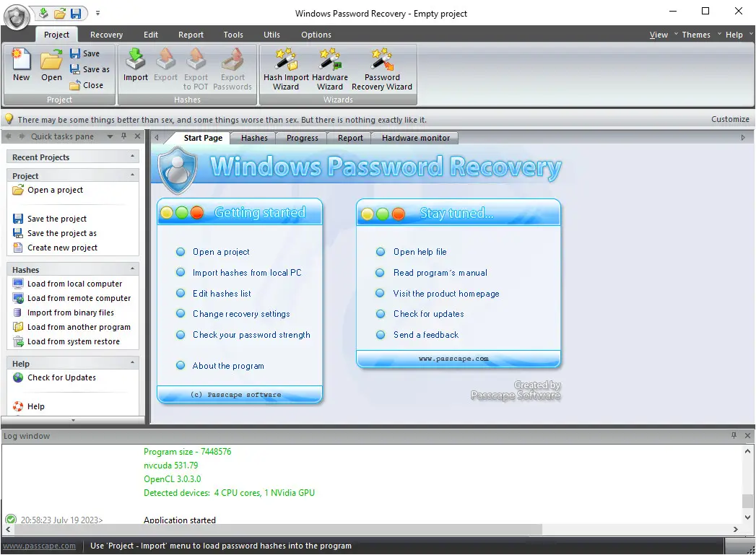Viewport: 756px width, 555px height.
Task: Click the Import hashes ribbon icon
Action: point(136,65)
